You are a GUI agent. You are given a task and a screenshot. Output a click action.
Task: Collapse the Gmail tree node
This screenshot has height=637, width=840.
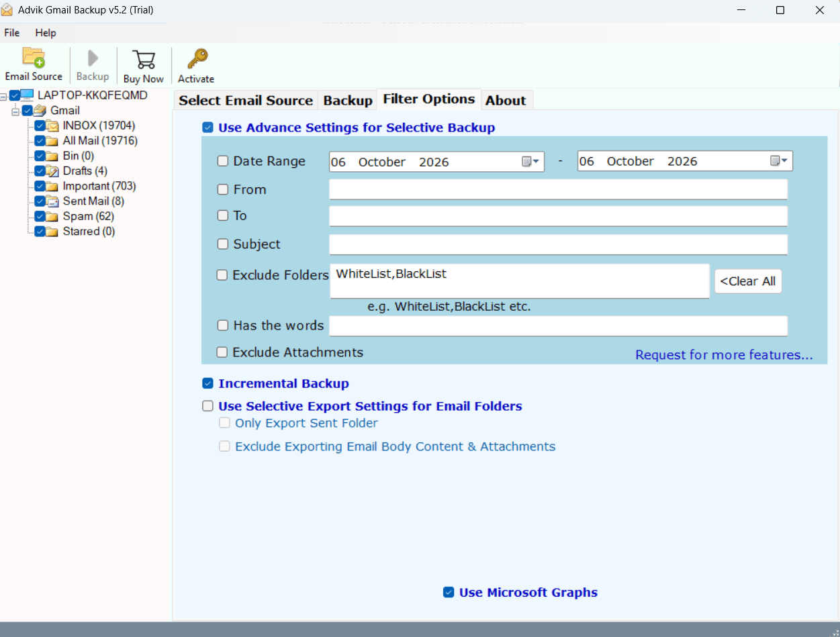pos(15,111)
